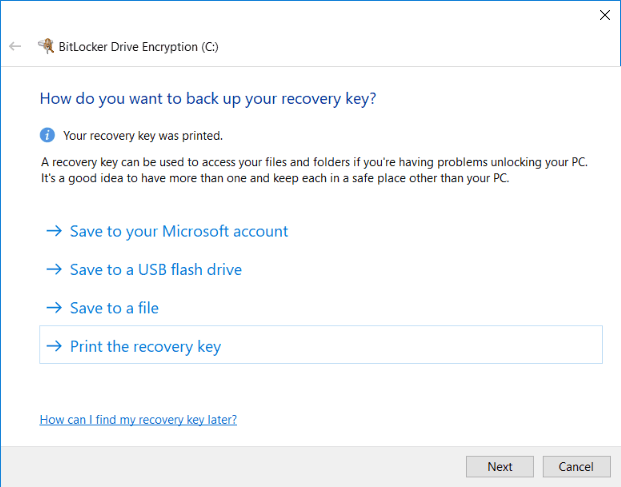Click the Cancel button
The height and width of the screenshot is (487, 621).
point(576,467)
